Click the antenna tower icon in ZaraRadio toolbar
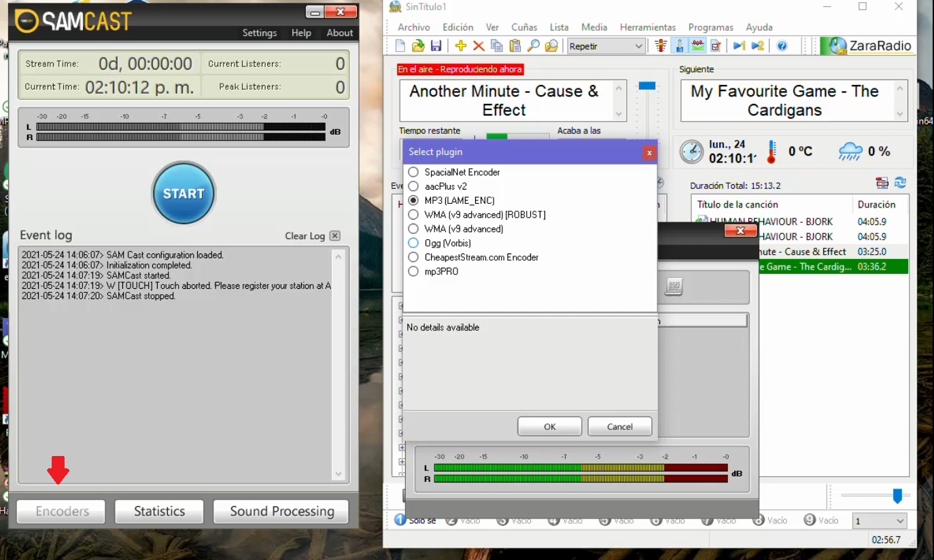This screenshot has height=560, width=934. [x=661, y=46]
